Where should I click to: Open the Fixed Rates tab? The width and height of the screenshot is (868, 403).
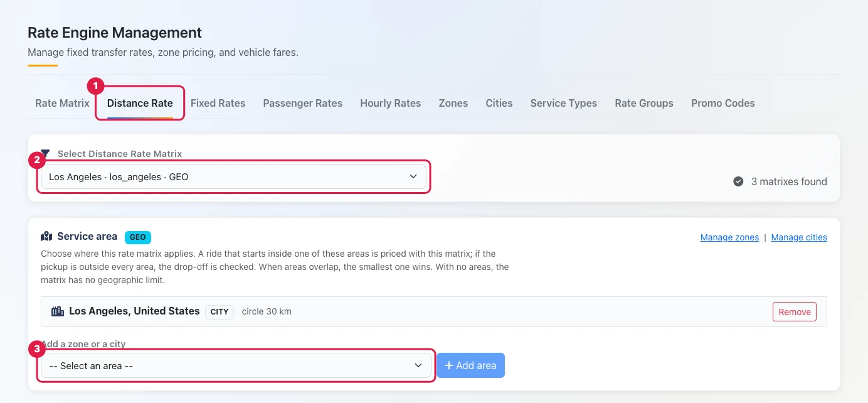218,103
